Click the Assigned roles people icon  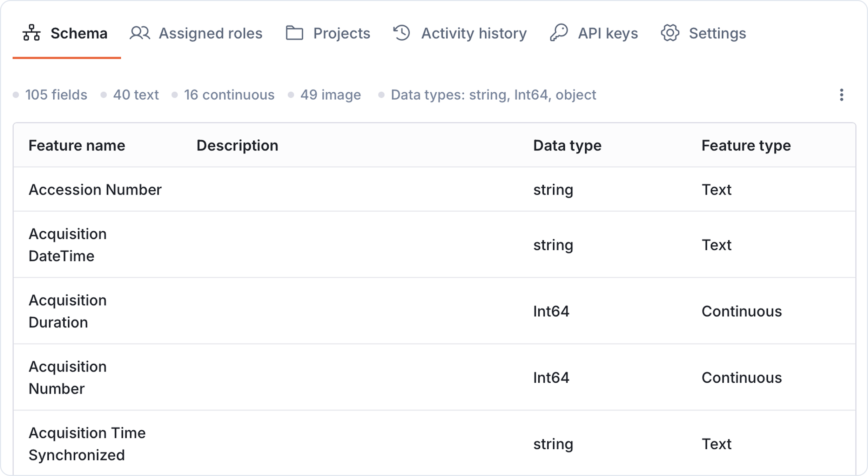(x=140, y=33)
